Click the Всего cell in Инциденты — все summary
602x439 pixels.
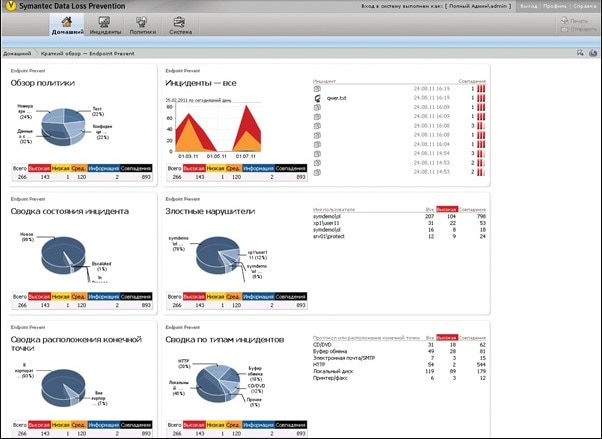pos(174,168)
